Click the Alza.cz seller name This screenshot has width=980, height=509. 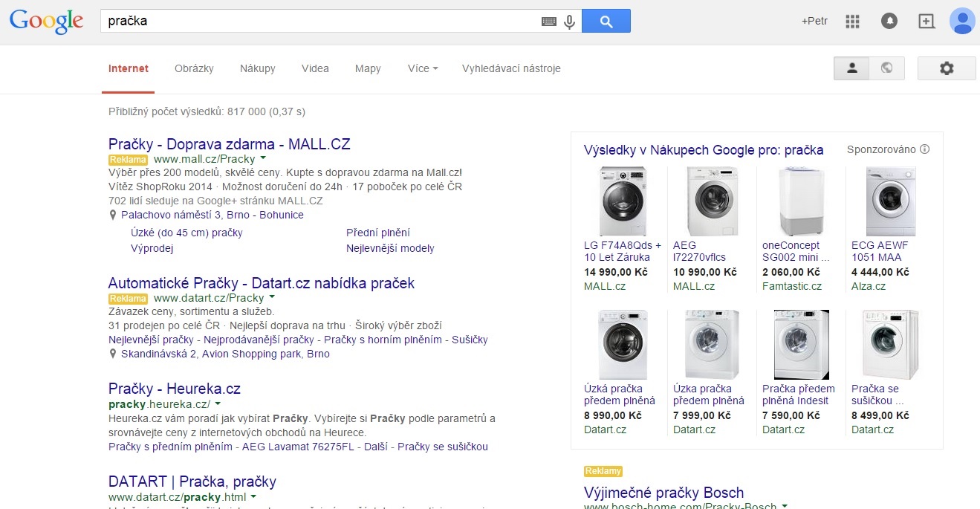(869, 286)
